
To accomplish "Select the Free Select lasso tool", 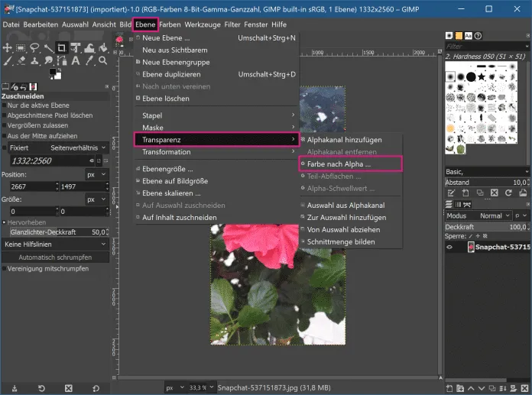I will tap(34, 47).
